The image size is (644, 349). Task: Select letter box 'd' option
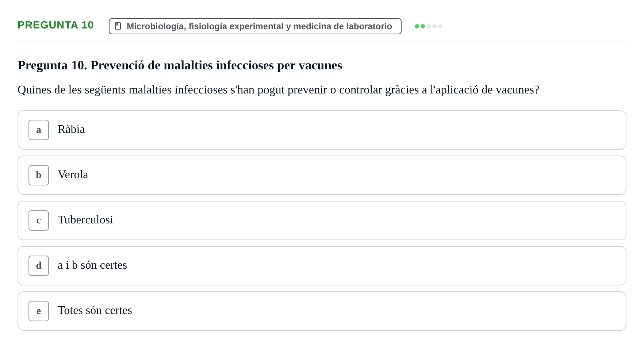(x=39, y=266)
